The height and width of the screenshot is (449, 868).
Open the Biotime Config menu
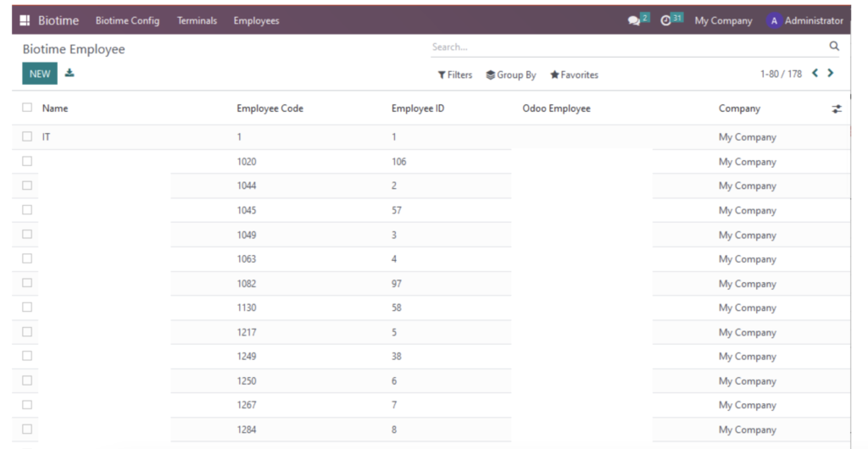(x=127, y=20)
